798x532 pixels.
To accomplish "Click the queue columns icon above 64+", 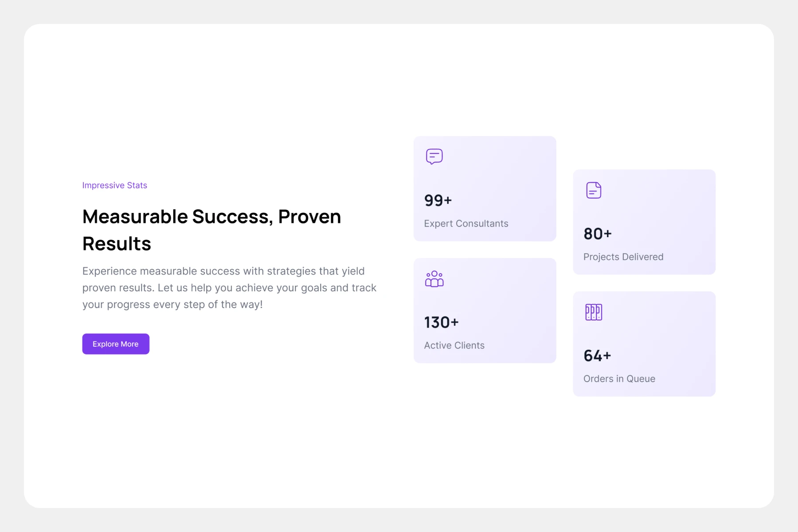I will [594, 312].
